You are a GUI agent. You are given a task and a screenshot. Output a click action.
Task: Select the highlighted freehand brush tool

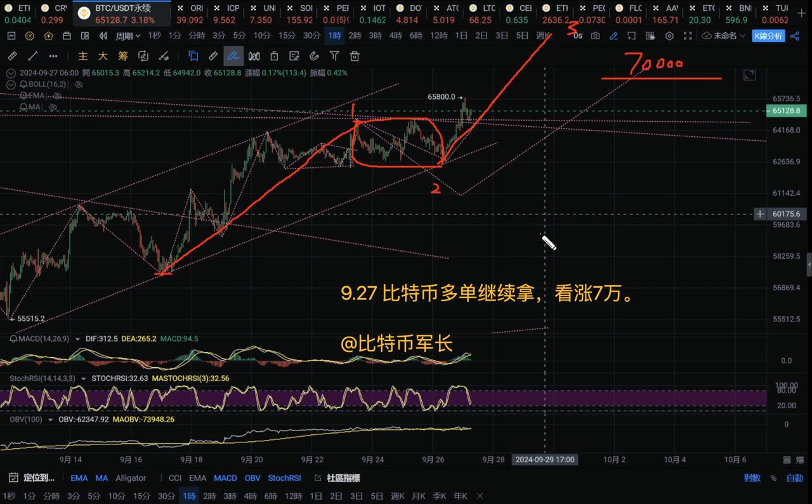[x=233, y=56]
